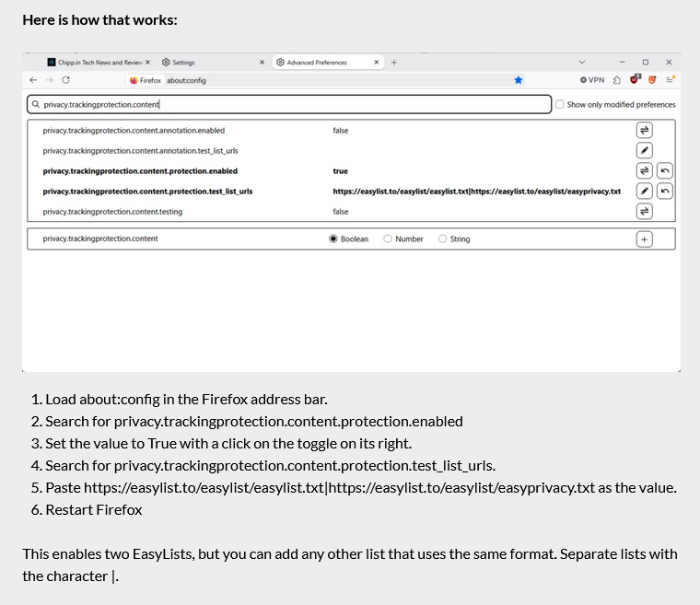Screen dimensions: 700x605
Task: Click privacy.trackingprotection.content.annotation.test_list_urls name
Action: click(140, 151)
